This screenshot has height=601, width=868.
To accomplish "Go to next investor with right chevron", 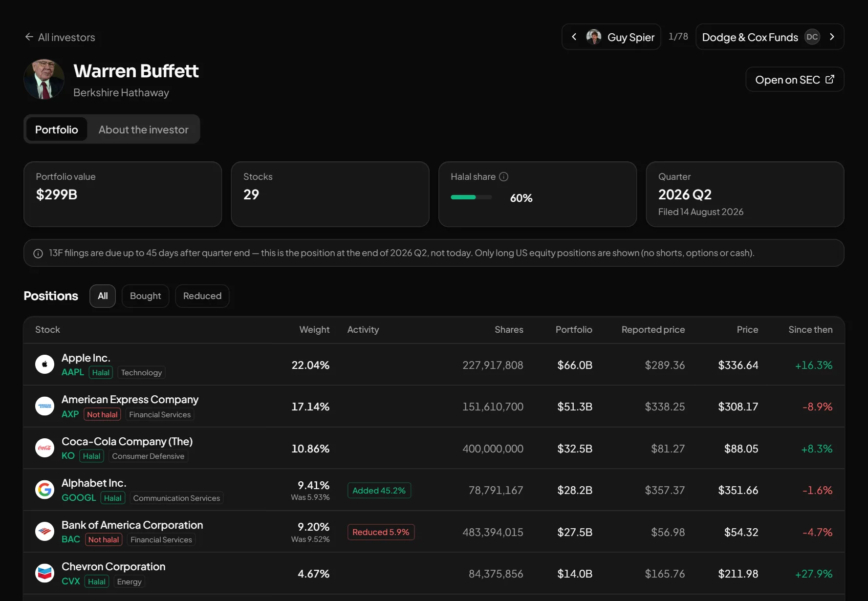I will (832, 37).
